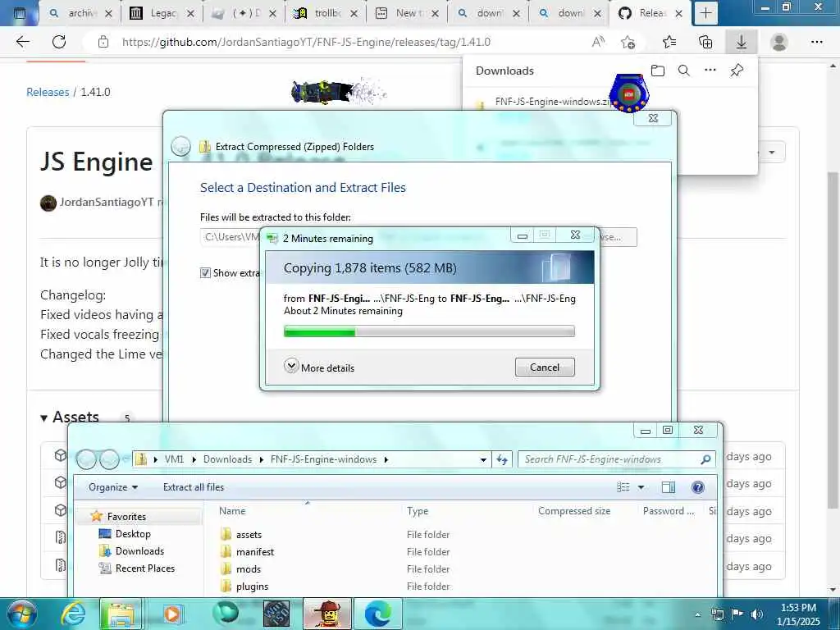Open downloads folder icon in Downloads panel
The image size is (840, 630).
[658, 71]
